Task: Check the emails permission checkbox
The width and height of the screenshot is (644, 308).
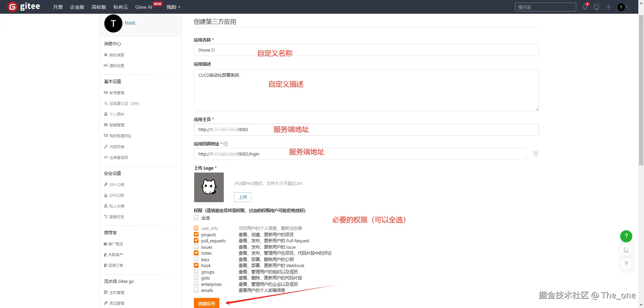Action: 196,290
